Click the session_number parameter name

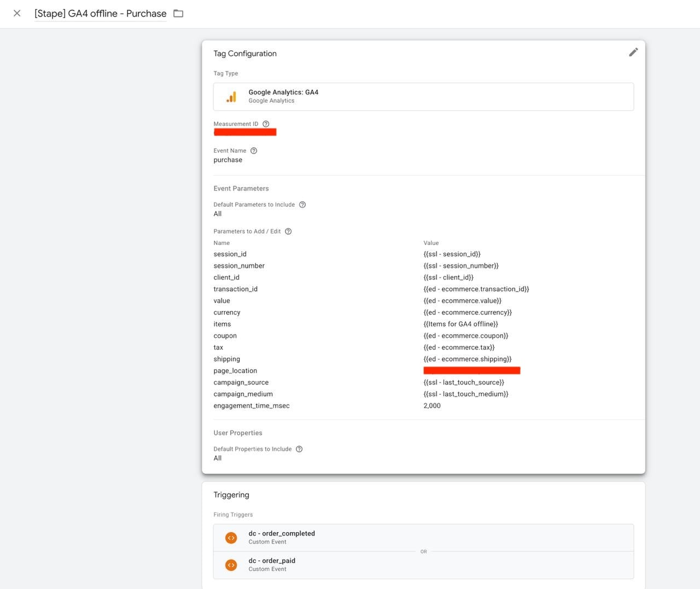point(239,266)
